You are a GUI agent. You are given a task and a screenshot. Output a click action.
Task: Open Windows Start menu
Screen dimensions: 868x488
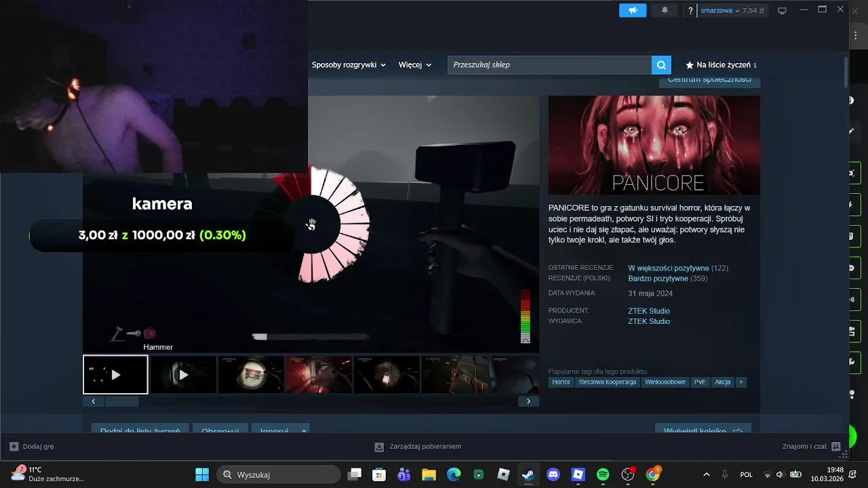tap(202, 474)
